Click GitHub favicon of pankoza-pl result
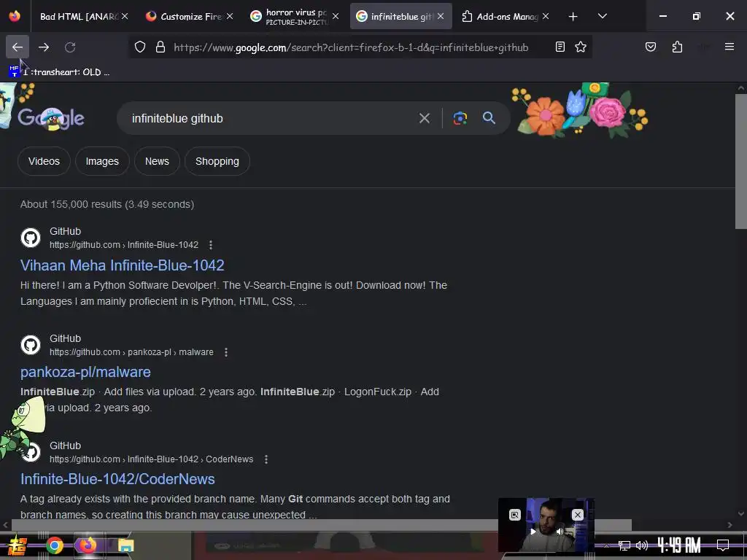This screenshot has width=747, height=560. pyautogui.click(x=31, y=345)
